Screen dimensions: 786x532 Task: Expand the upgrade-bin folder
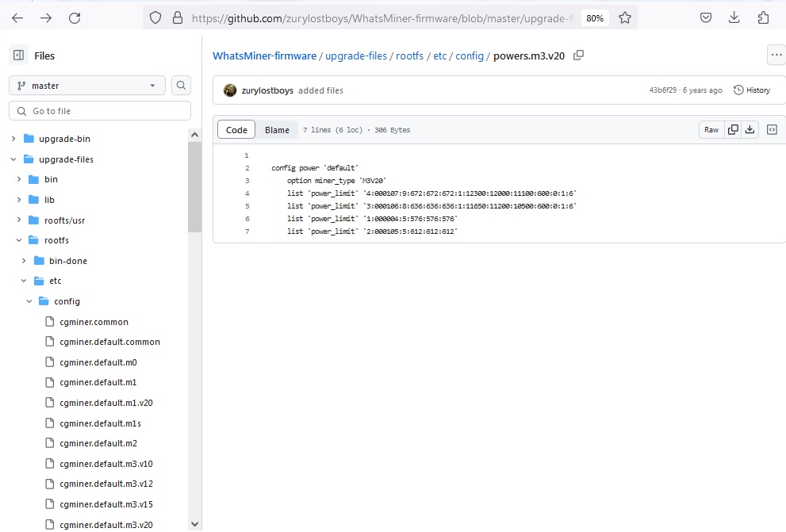(x=13, y=139)
